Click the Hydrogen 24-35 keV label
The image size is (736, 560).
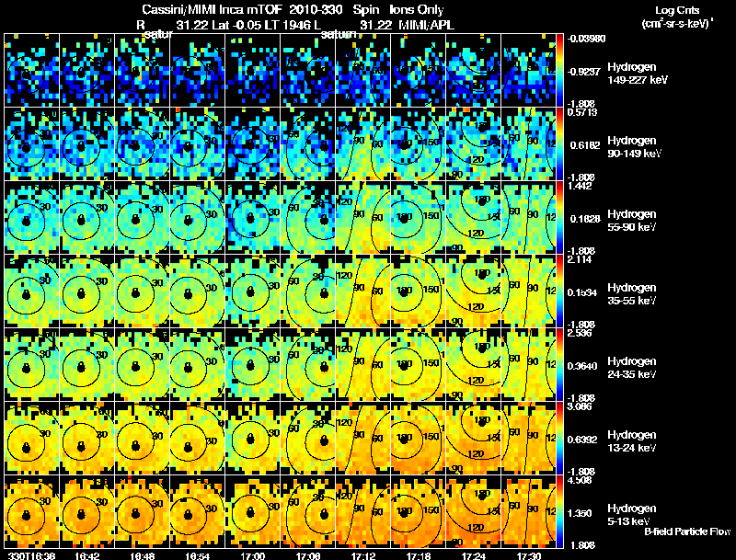pyautogui.click(x=632, y=368)
